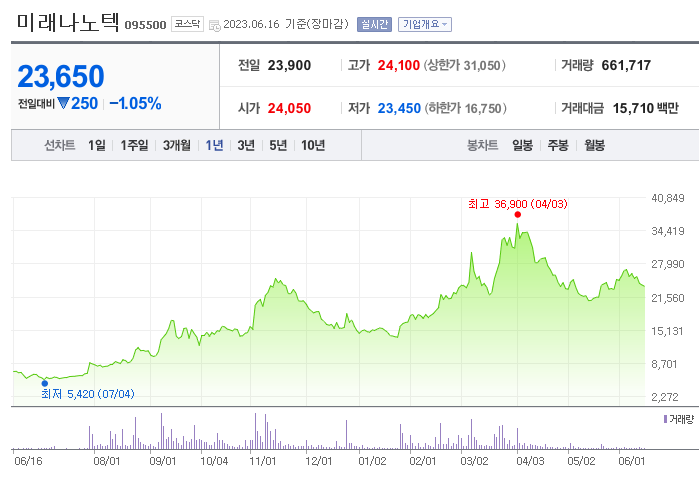Click the 고가 value 24,100

tap(399, 66)
